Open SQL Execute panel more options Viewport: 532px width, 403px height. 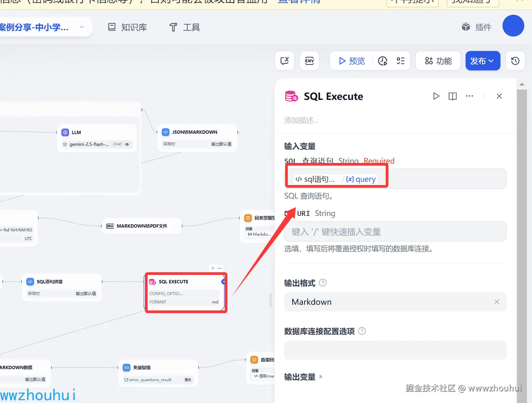click(470, 96)
